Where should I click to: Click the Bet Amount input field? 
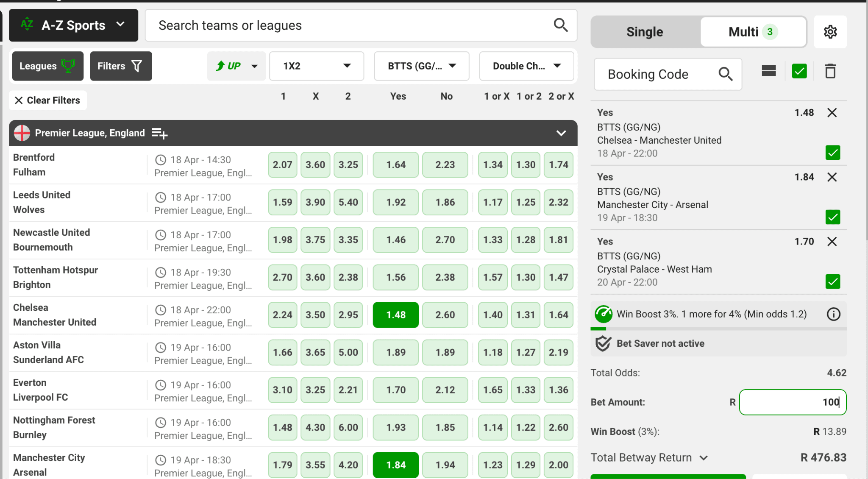792,402
